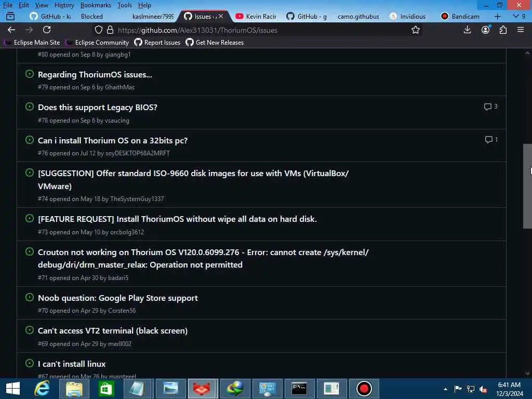Open the View menu
Image resolution: width=532 pixels, height=399 pixels.
[x=42, y=5]
